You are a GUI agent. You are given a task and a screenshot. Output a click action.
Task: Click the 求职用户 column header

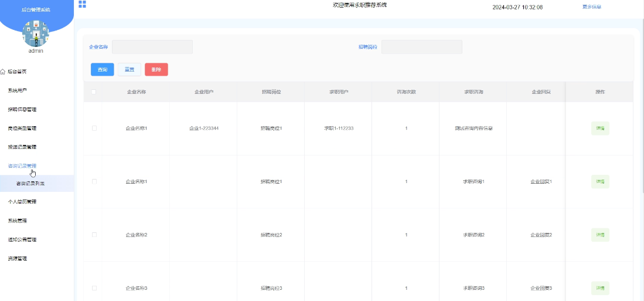(339, 92)
